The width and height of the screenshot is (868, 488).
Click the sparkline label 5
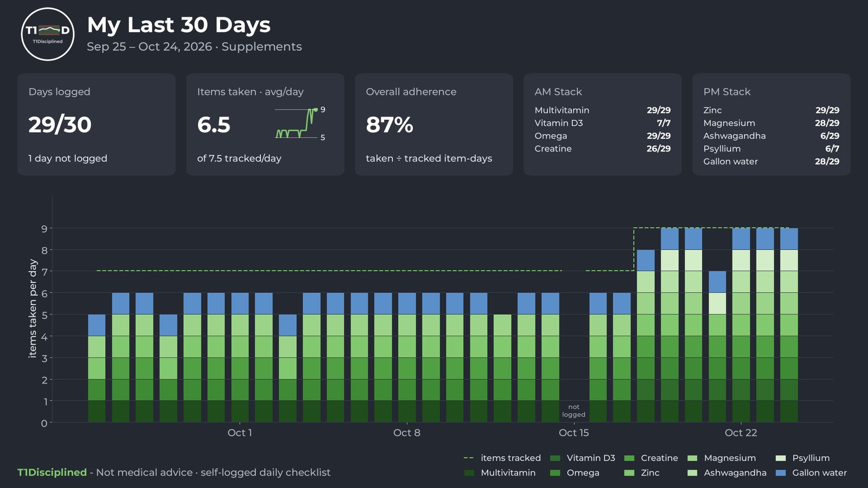point(323,138)
